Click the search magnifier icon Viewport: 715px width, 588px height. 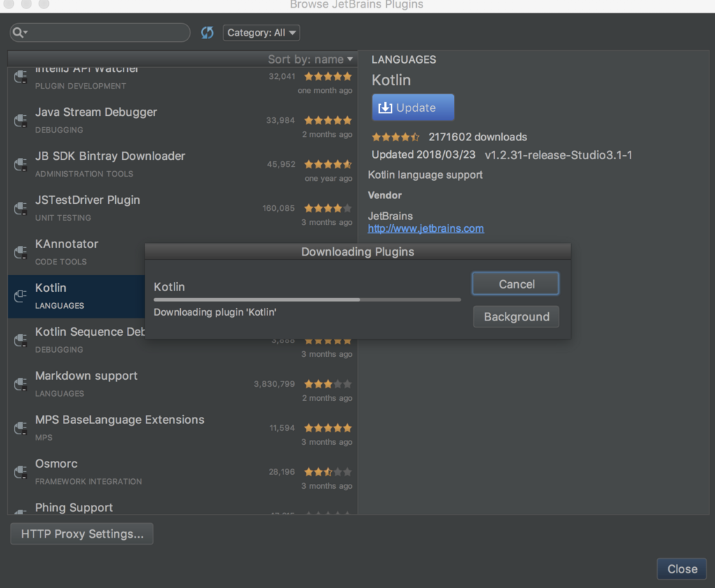18,32
